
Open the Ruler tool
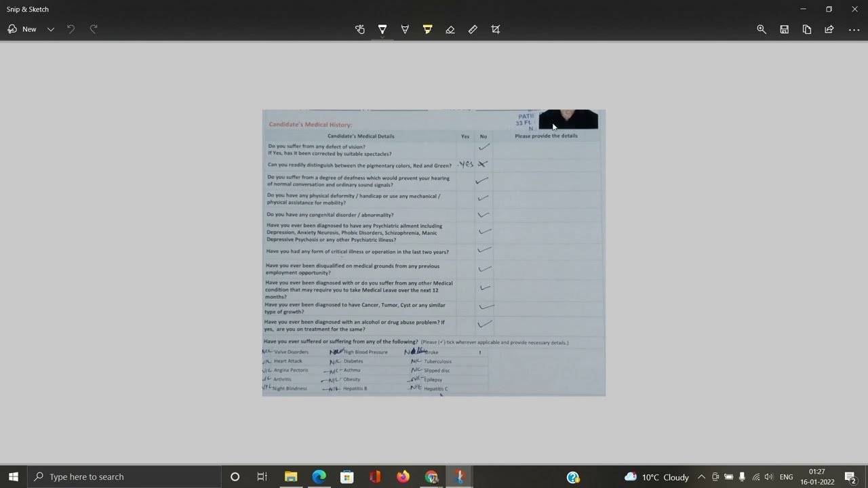(x=473, y=29)
